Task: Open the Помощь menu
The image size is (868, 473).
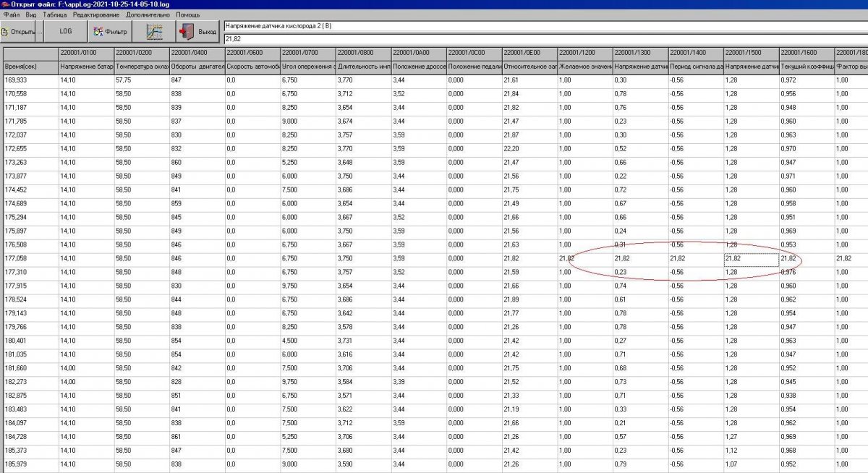Action: 188,14
